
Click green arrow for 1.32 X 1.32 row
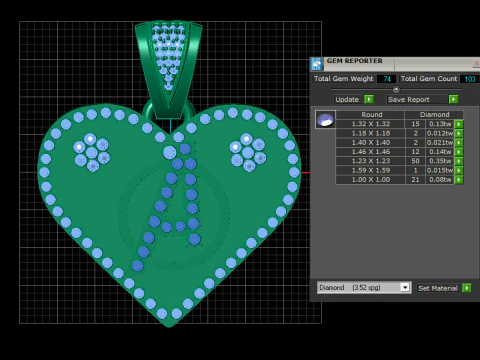pos(459,124)
